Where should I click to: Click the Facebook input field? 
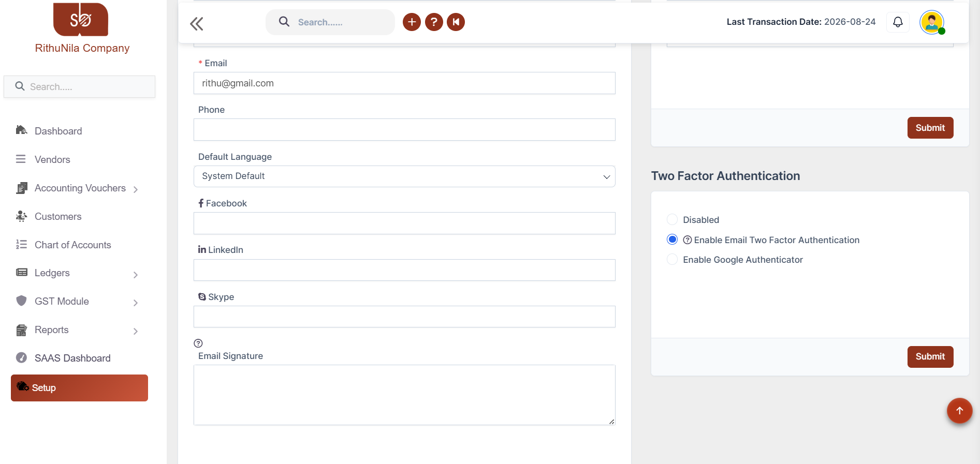[404, 223]
